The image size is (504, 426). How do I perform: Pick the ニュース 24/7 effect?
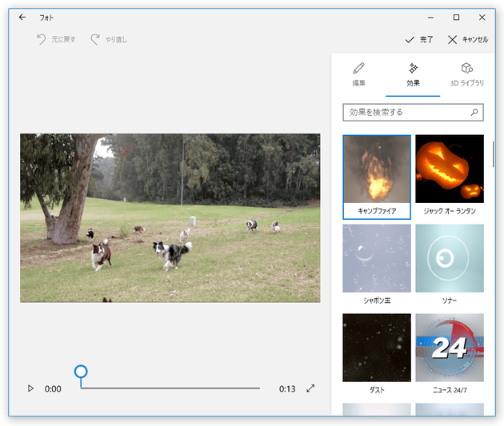(x=450, y=348)
